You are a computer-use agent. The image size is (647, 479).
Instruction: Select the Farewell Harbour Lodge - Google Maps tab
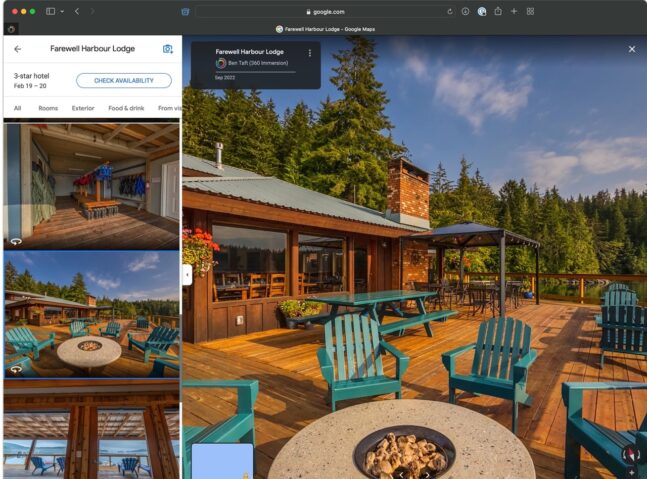(x=325, y=29)
